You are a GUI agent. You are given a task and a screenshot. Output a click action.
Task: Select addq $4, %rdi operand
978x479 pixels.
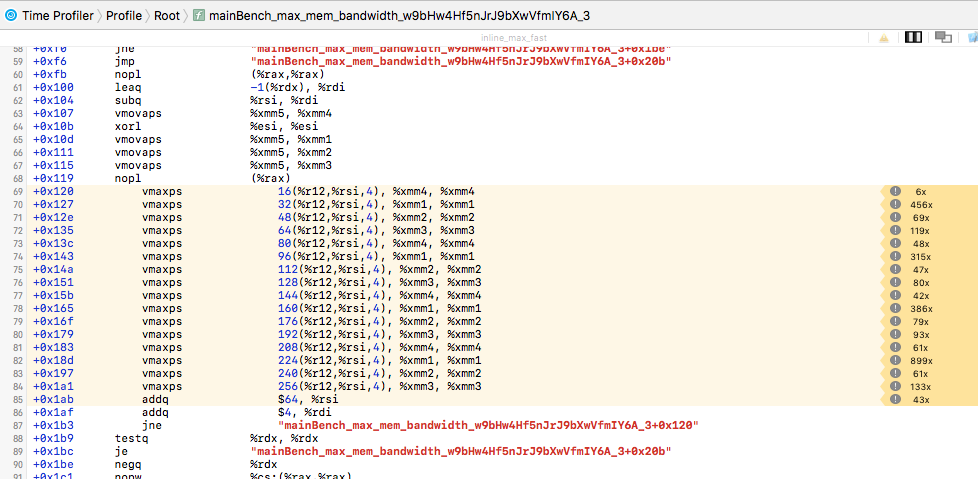[305, 413]
